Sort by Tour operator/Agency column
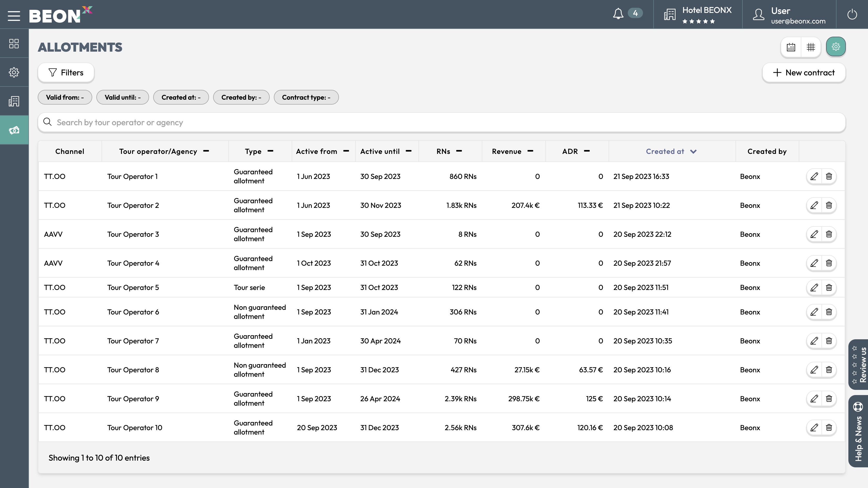868x488 pixels. (x=165, y=151)
